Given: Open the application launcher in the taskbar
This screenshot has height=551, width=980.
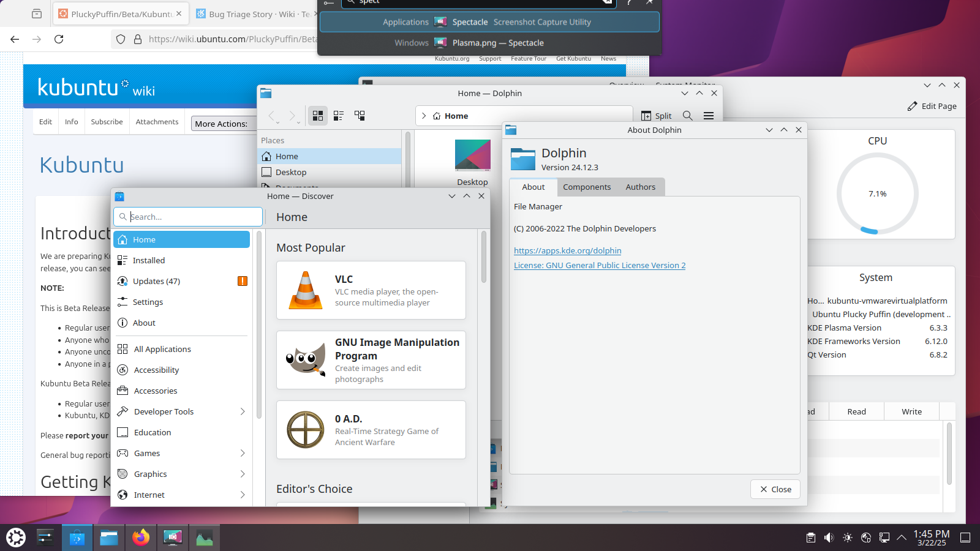Looking at the screenshot, I should point(16,538).
